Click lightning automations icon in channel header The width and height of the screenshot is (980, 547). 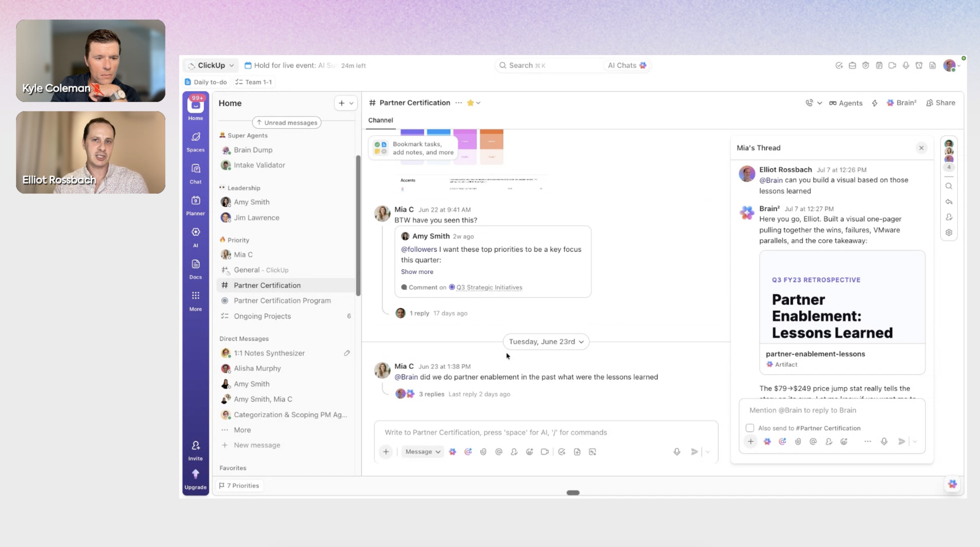(875, 103)
